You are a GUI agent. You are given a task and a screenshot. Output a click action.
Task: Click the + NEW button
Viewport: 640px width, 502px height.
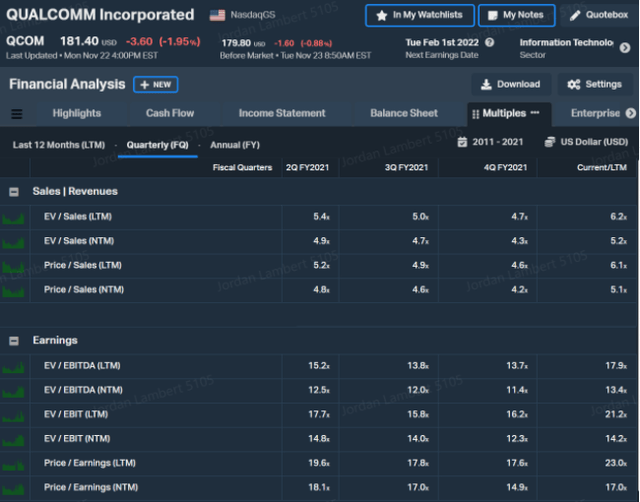pos(156,84)
